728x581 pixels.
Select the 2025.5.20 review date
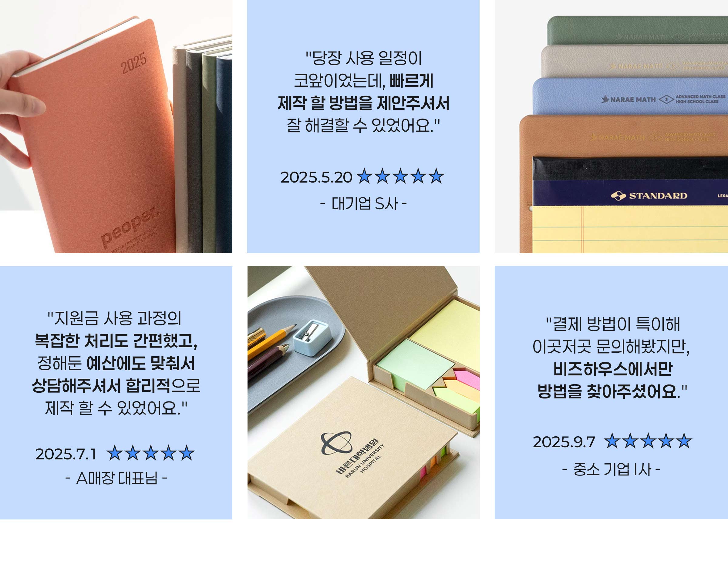(x=316, y=177)
